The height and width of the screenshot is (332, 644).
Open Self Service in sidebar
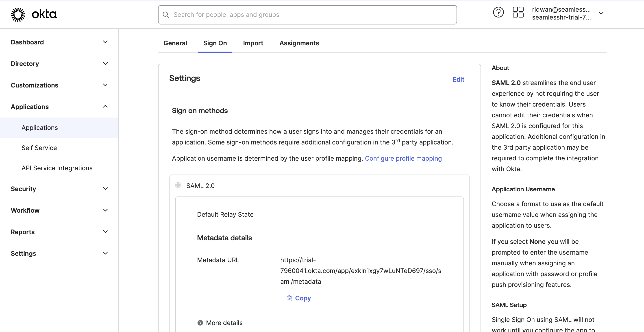point(39,148)
